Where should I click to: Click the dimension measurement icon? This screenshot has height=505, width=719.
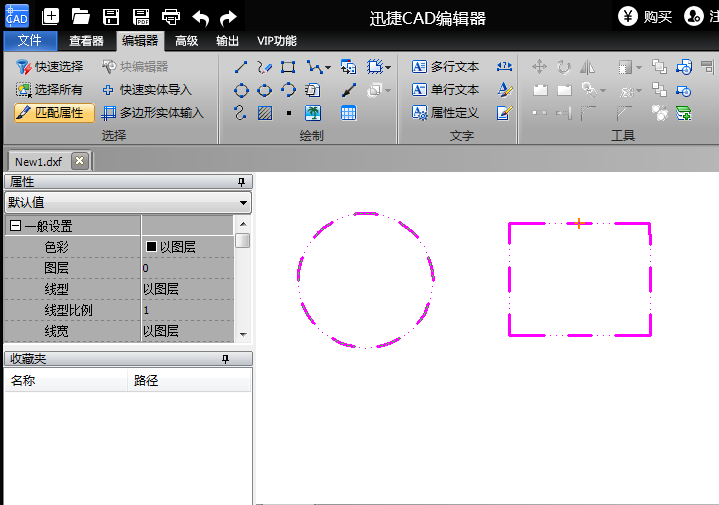coord(504,67)
